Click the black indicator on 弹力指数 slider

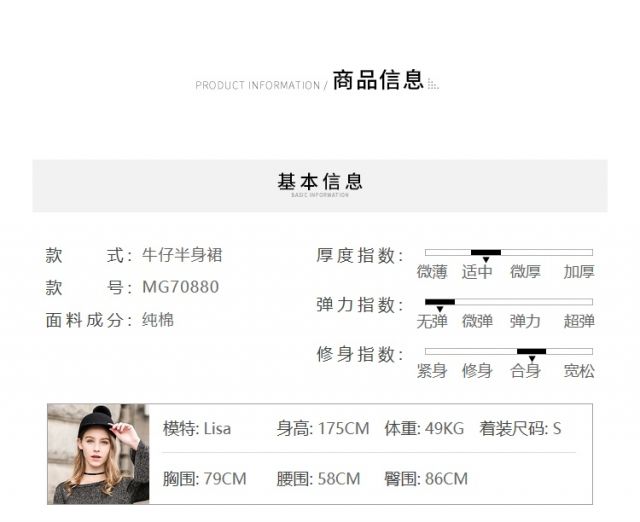(x=440, y=301)
